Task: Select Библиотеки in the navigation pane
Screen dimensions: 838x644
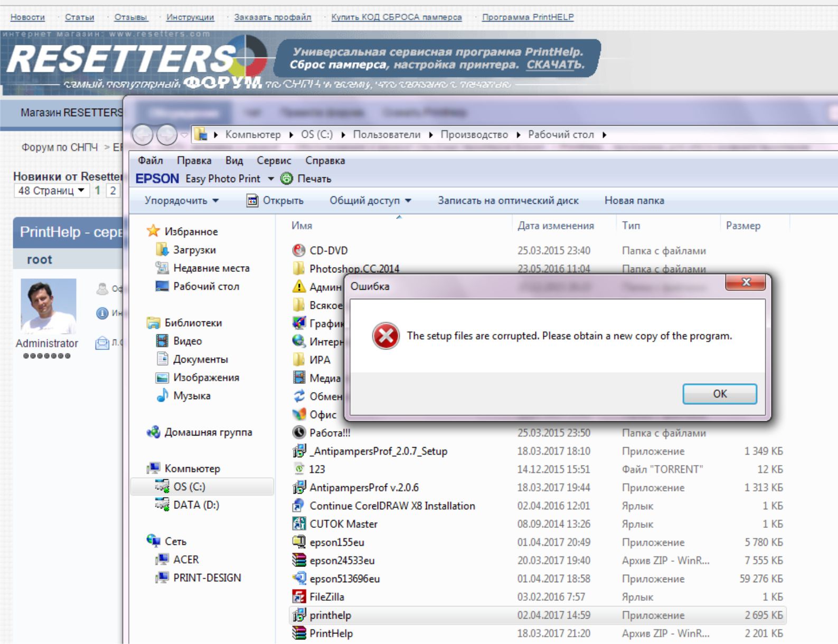Action: [x=193, y=323]
